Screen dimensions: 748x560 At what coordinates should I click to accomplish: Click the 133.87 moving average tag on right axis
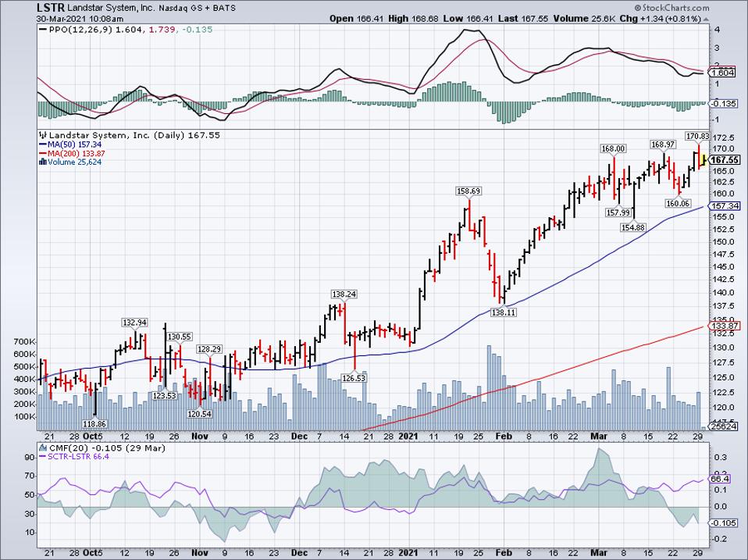point(725,326)
